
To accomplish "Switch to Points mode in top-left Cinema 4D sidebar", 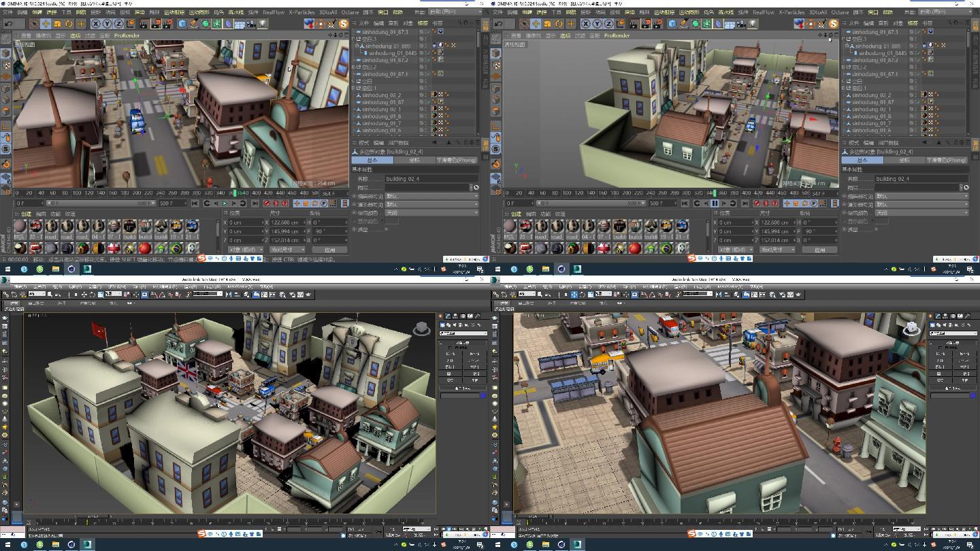I will [5, 88].
